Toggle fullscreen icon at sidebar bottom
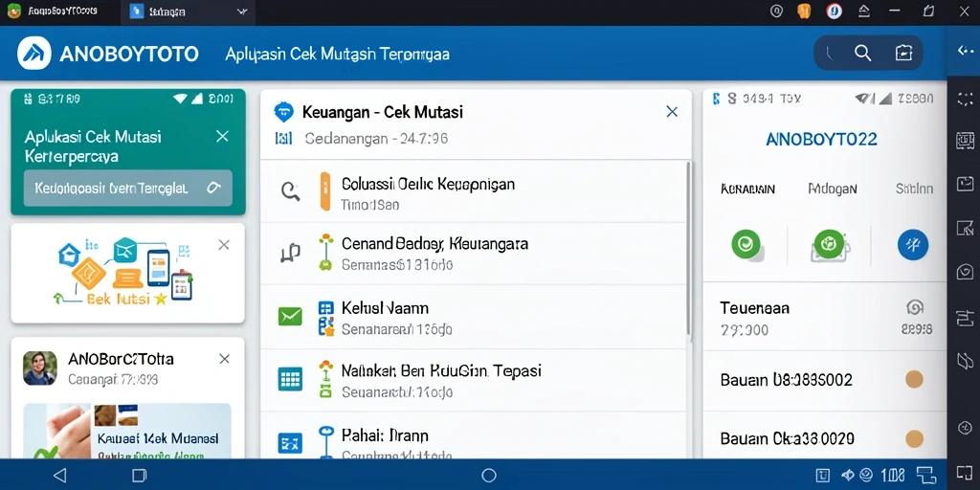This screenshot has width=980, height=490. [965, 472]
